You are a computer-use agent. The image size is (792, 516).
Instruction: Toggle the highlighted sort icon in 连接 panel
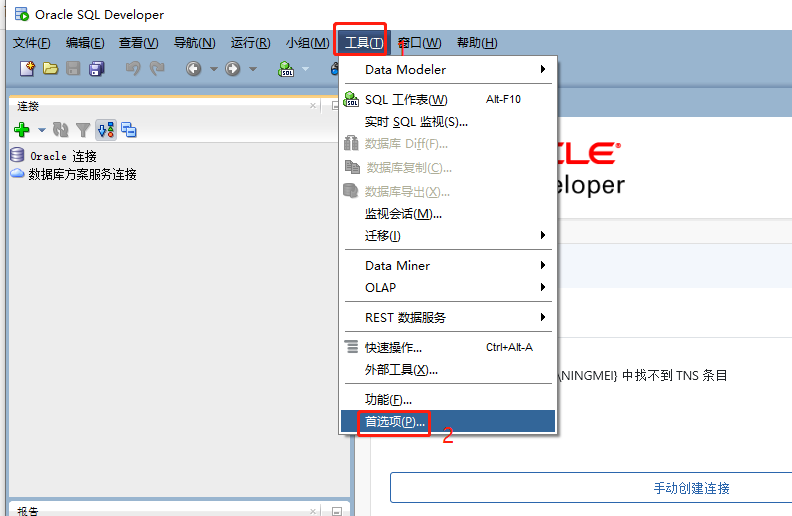click(x=106, y=130)
